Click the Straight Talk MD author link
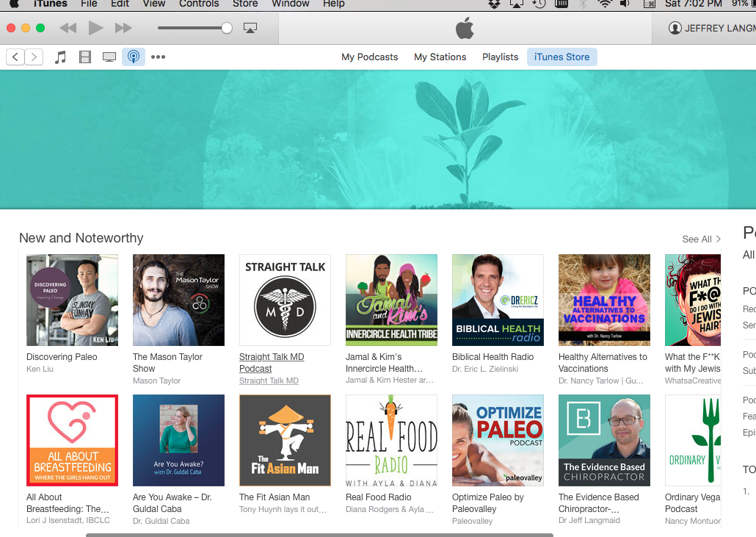Screen dimensions: 756x537 click(269, 381)
